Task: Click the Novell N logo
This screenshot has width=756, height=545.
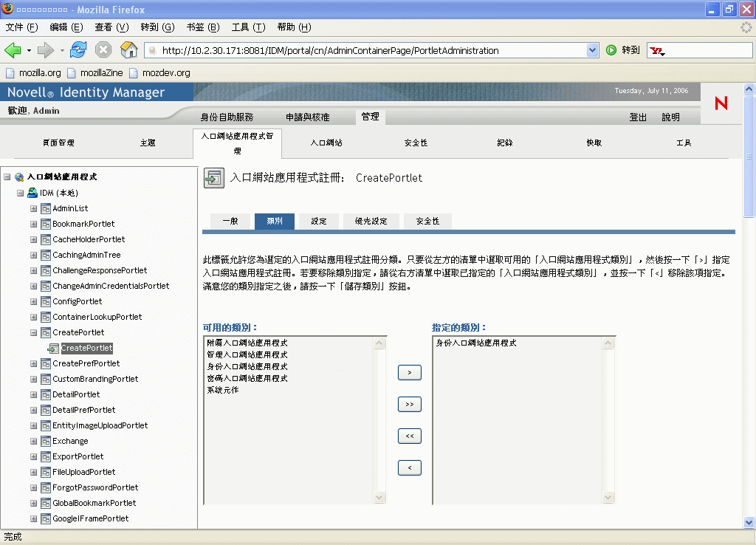Action: (x=721, y=103)
